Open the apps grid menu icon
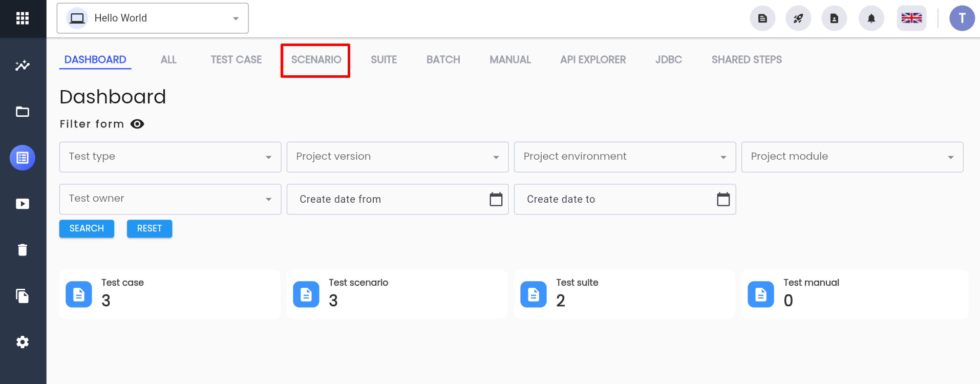This screenshot has height=384, width=980. [23, 18]
